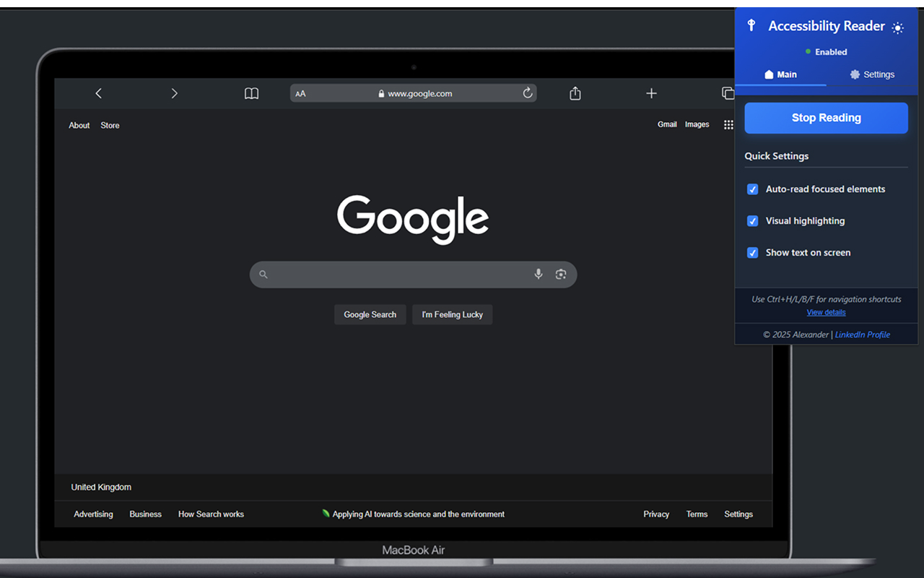Screen dimensions: 924x578
Task: Open the AA page settings menu
Action: [300, 93]
